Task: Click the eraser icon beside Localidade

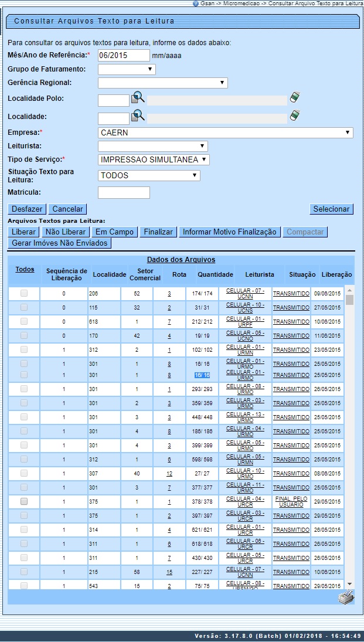Action: pyautogui.click(x=294, y=116)
